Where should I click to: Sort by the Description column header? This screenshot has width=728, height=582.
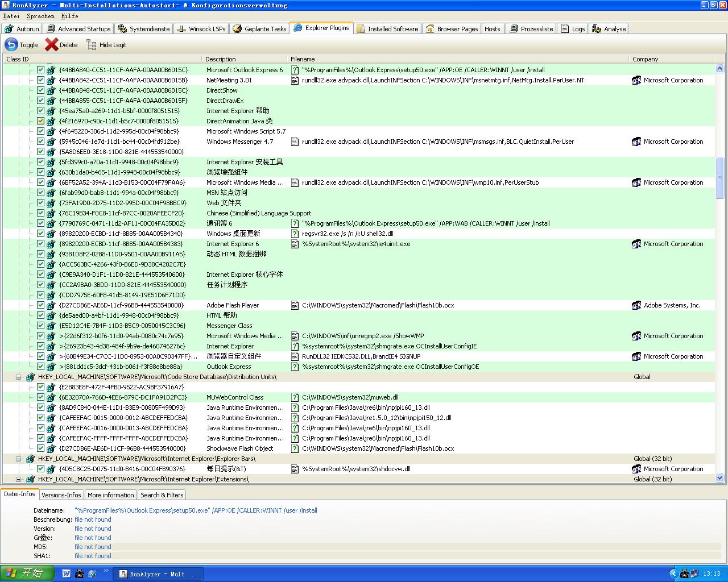245,59
